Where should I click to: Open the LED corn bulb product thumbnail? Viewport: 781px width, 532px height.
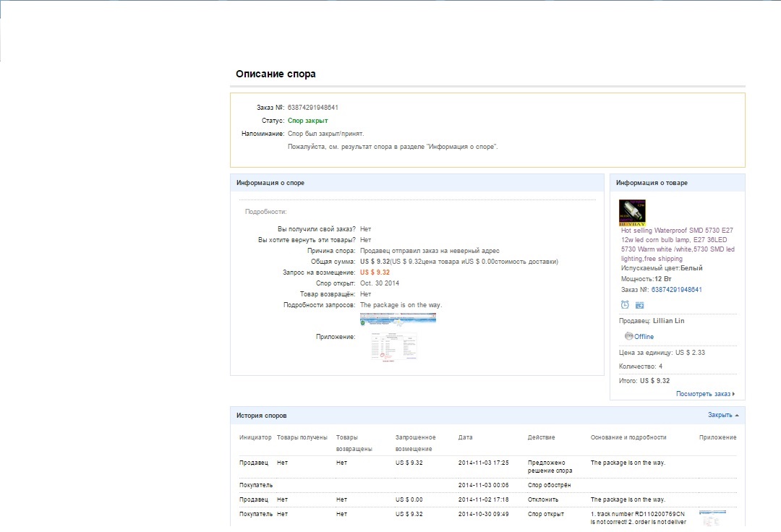[632, 213]
